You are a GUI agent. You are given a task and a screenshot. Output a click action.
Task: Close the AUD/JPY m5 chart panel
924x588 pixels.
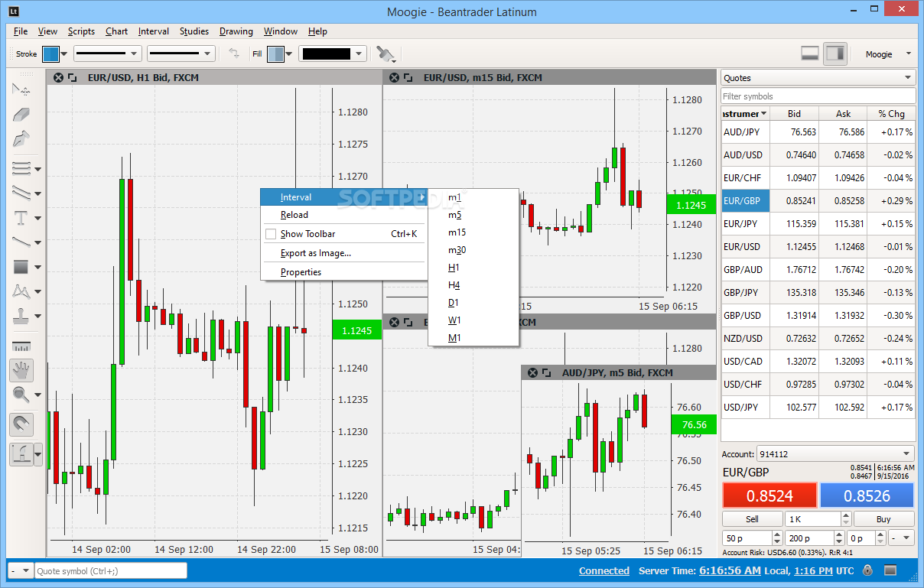[533, 372]
